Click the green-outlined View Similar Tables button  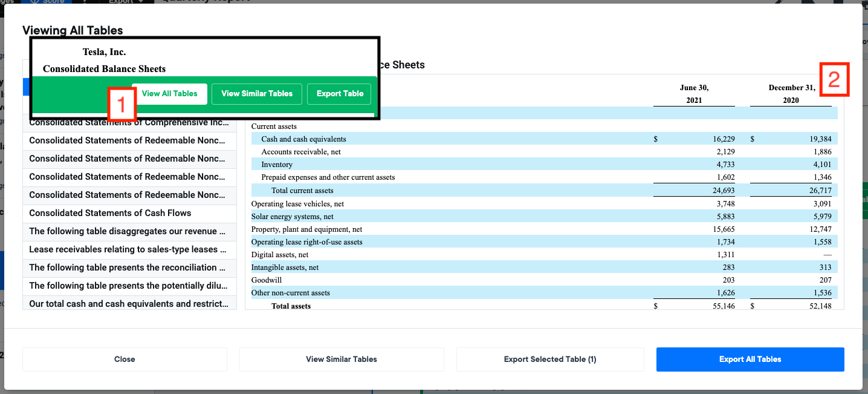click(257, 94)
